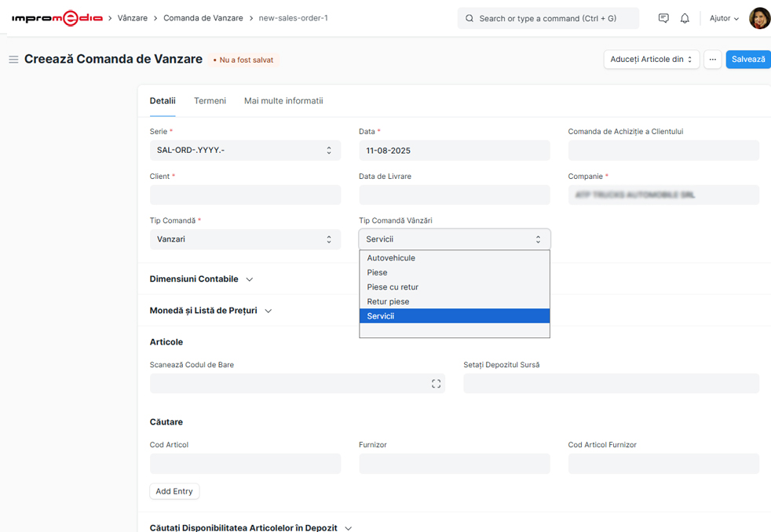The height and width of the screenshot is (532, 771).
Task: Expand Monedă și Listă de Prețuri section
Action: (210, 311)
